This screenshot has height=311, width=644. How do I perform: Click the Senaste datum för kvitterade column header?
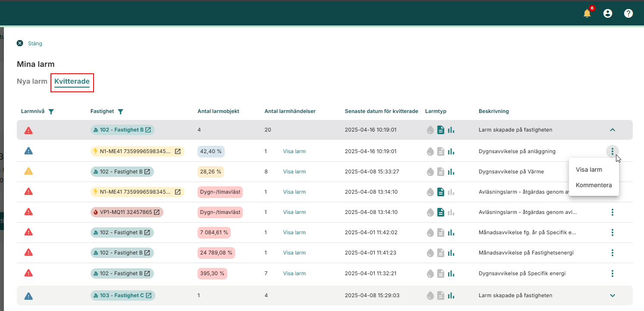(381, 111)
